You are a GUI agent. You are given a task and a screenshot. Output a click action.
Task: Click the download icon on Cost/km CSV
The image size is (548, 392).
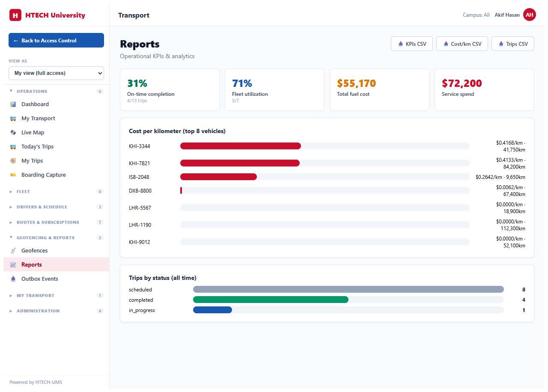click(446, 44)
